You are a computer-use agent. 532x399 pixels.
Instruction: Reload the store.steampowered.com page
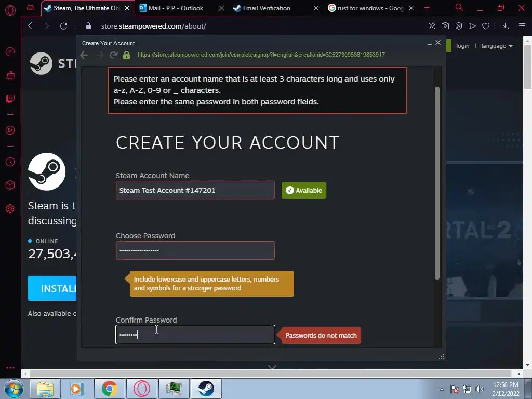coord(63,26)
